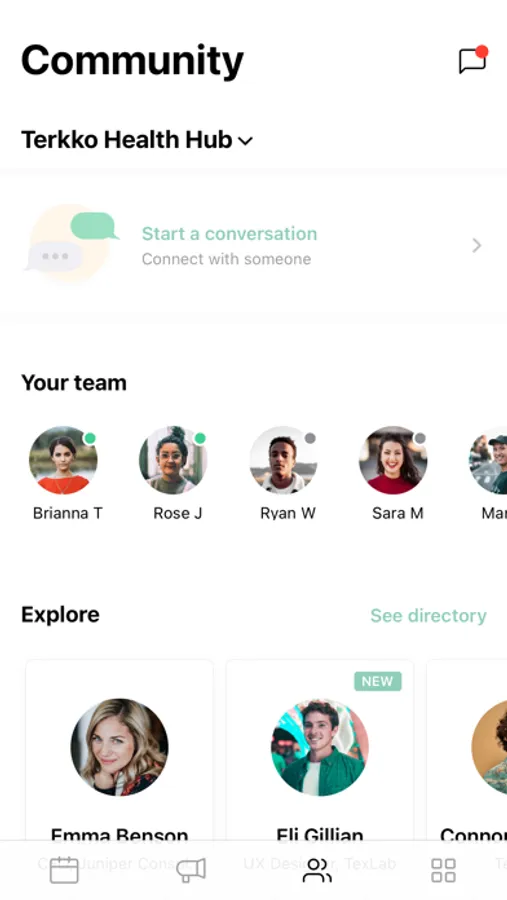Open the grid apps icon in bottom bar
This screenshot has width=507, height=900.
[443, 870]
